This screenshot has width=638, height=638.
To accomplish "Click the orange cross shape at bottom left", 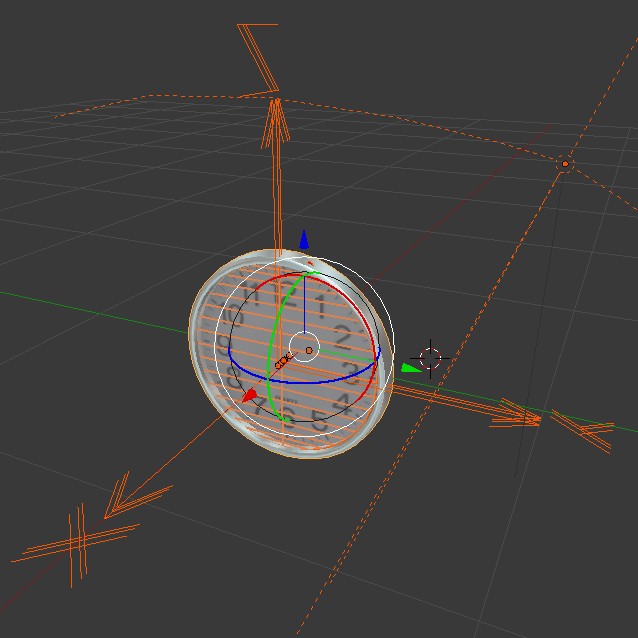I will 78,543.
